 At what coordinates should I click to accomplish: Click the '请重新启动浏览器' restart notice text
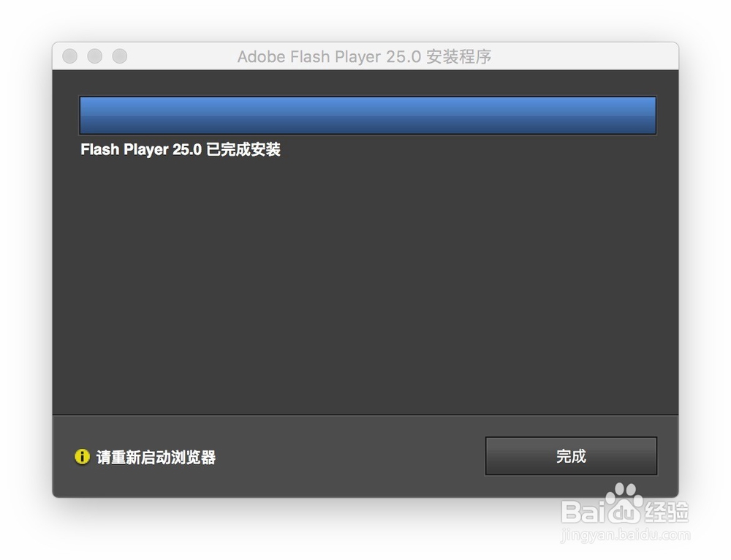click(156, 457)
